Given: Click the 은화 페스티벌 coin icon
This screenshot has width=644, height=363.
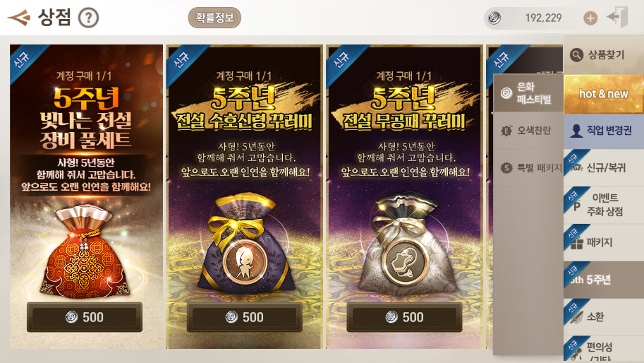Looking at the screenshot, I should click(x=506, y=93).
